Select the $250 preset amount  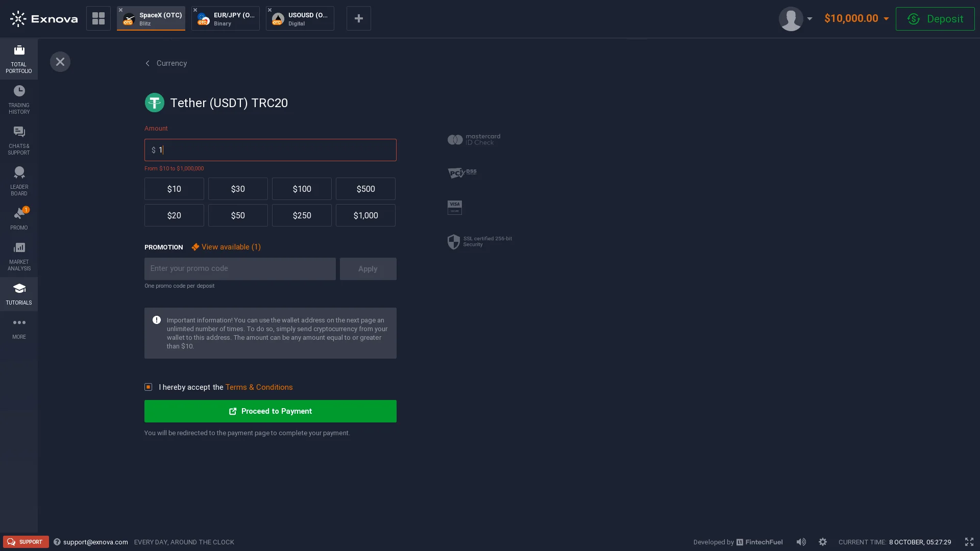[x=302, y=215]
